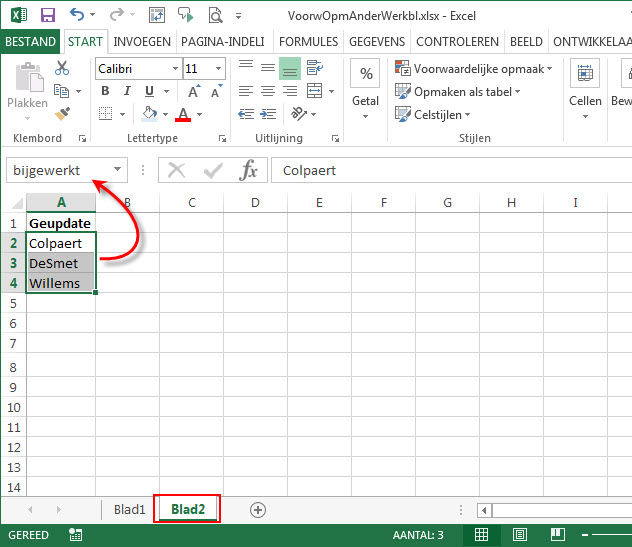Image resolution: width=632 pixels, height=547 pixels.
Task: Open the Celstijlen dropdown
Action: [x=432, y=114]
